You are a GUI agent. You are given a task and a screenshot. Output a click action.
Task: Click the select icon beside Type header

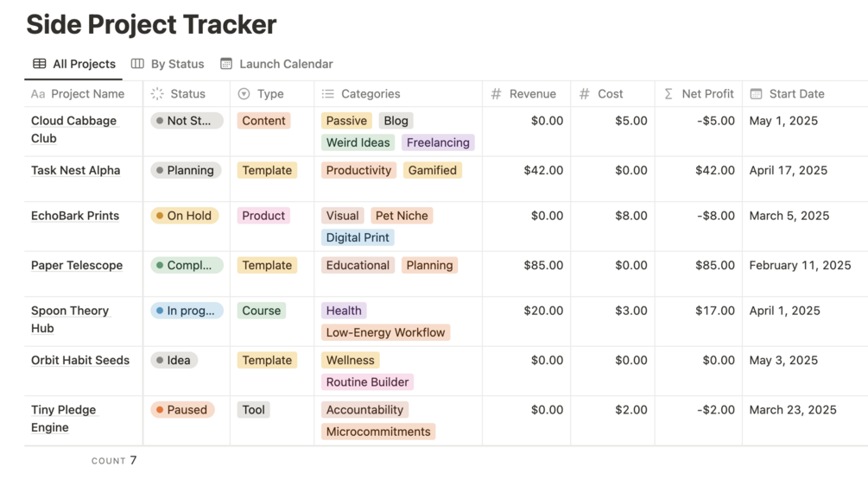(244, 94)
